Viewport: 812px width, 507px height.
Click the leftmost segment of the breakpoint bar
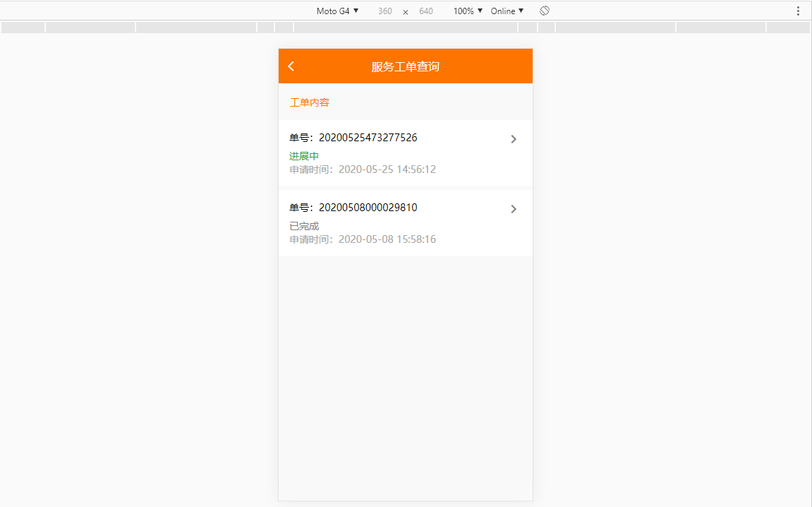[23, 28]
